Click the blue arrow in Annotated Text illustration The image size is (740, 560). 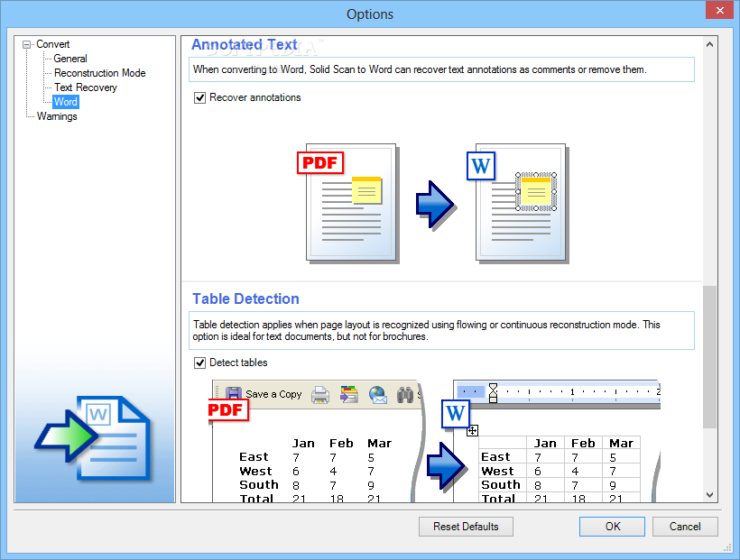pyautogui.click(x=435, y=206)
